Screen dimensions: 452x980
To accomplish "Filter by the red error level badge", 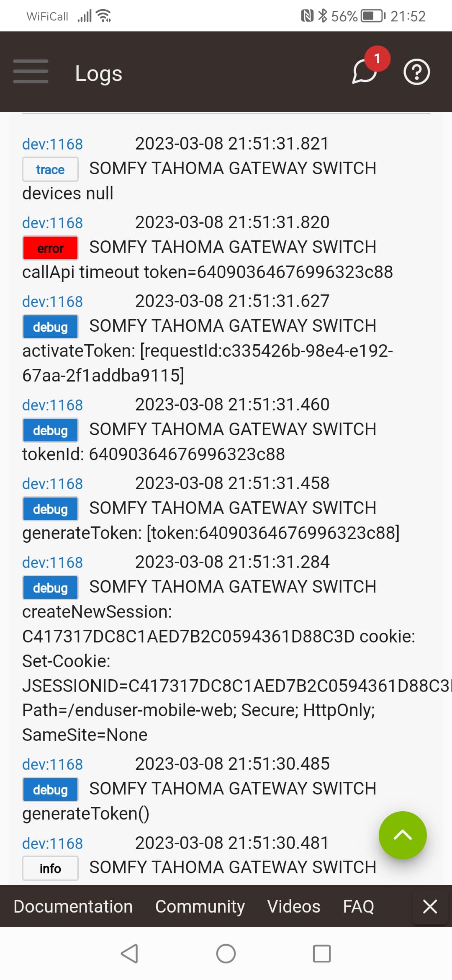I will pyautogui.click(x=50, y=248).
